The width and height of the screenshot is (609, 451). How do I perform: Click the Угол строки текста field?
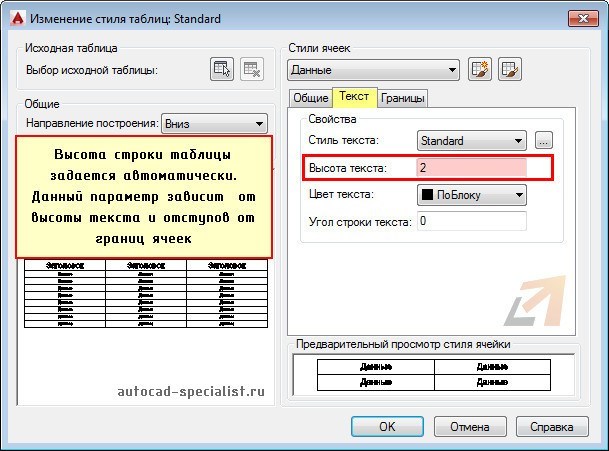coord(471,221)
